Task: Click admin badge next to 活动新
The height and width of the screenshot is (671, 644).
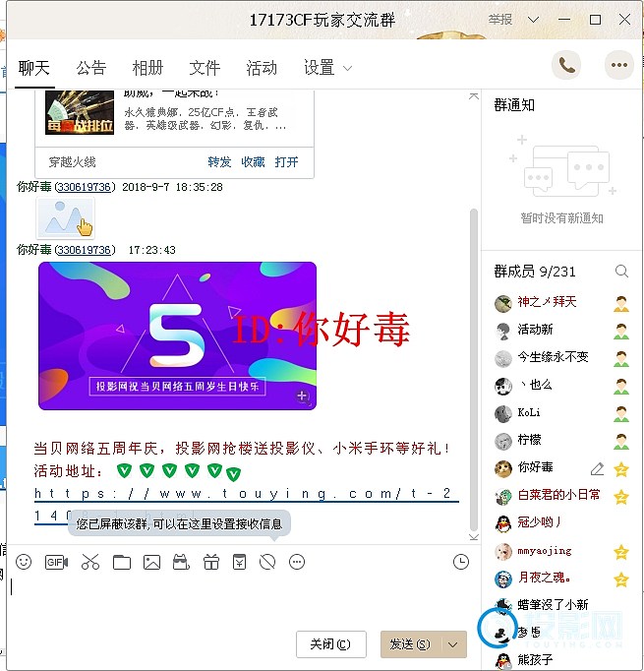Action: [621, 332]
